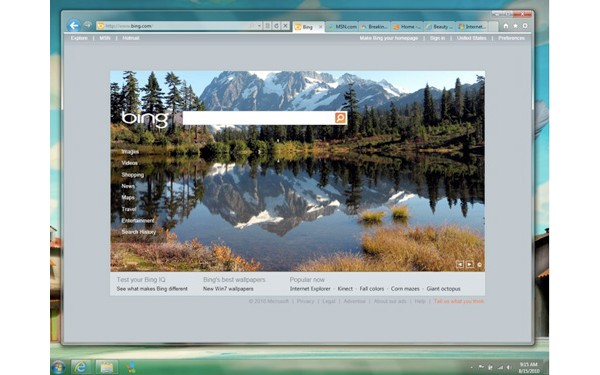Viewport: 600px width, 375px height.
Task: Refresh the current page
Action: click(x=276, y=26)
